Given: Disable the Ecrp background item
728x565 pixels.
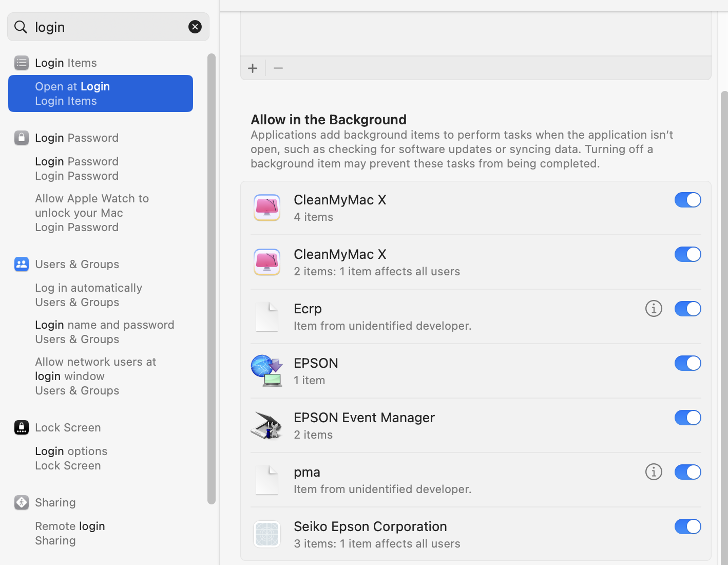Looking at the screenshot, I should click(x=688, y=309).
